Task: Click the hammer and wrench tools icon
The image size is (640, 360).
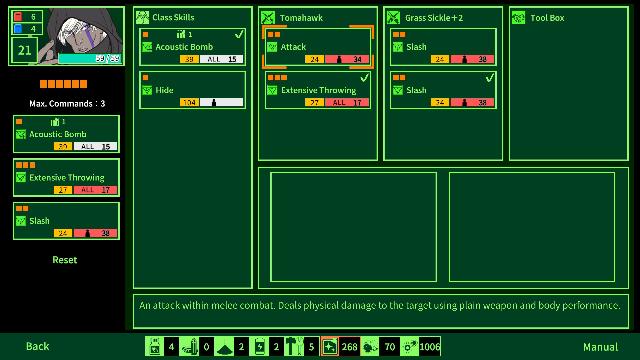Action: [294, 347]
